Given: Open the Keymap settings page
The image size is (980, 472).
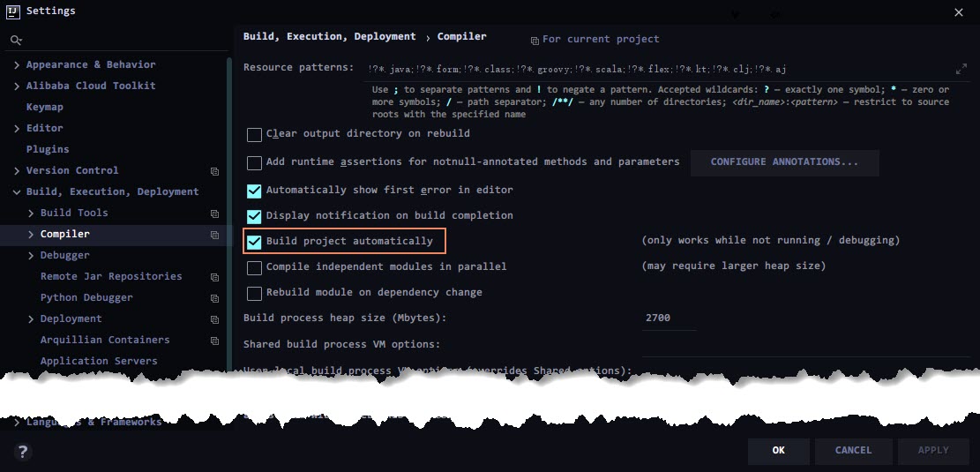Looking at the screenshot, I should tap(44, 107).
